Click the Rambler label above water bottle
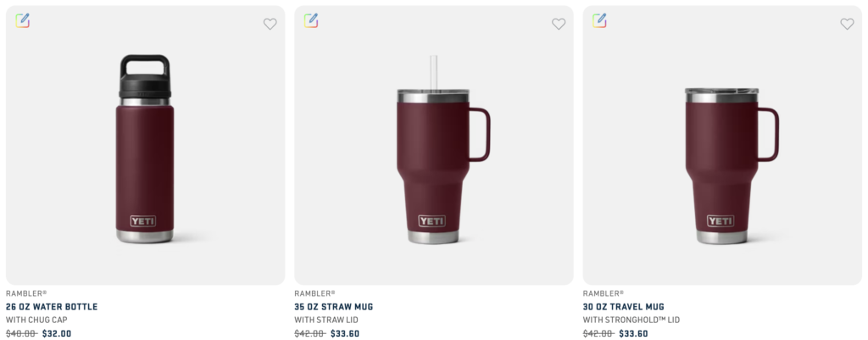 pos(26,293)
